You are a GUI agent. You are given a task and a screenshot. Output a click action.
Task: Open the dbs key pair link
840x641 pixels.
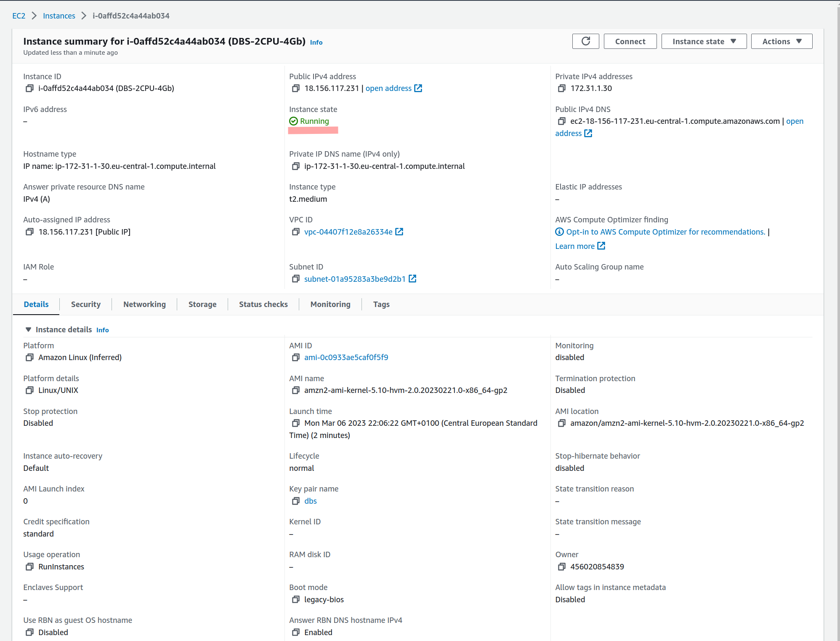311,501
